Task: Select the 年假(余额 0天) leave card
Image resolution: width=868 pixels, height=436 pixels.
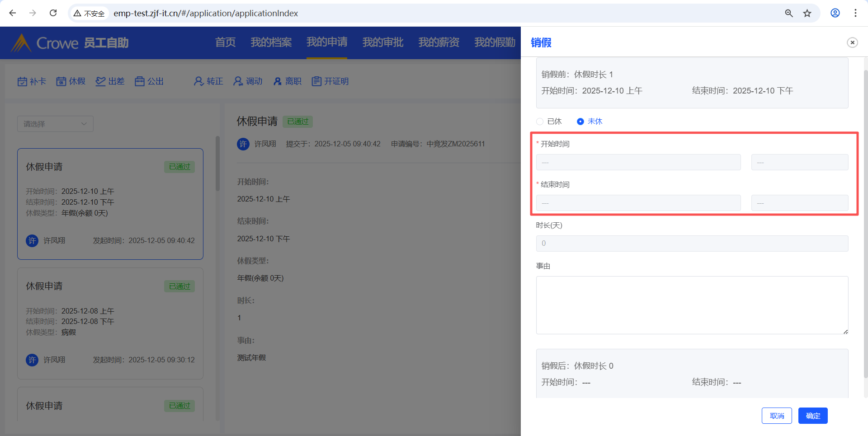Action: 110,204
